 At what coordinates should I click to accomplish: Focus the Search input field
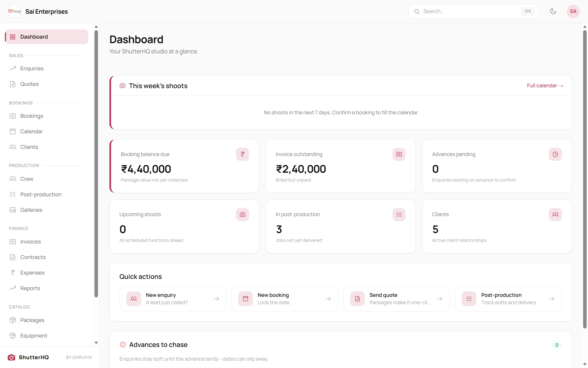473,11
